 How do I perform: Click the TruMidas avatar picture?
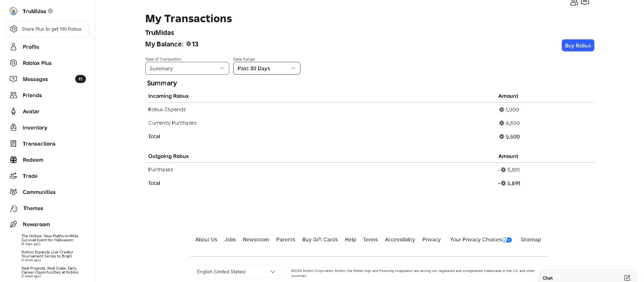pyautogui.click(x=13, y=11)
